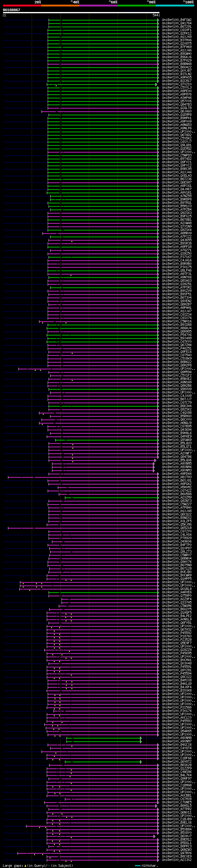This screenshot has height=868, width=197.
Task: Select the UniRef100_Q1HPP5 label
Action: pyautogui.click(x=177, y=579)
